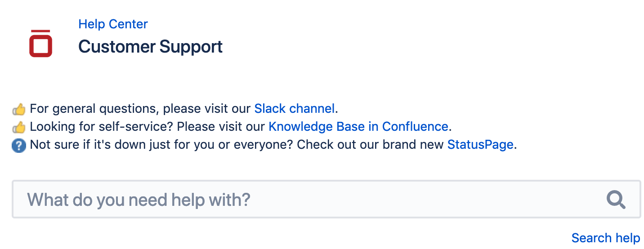
Task: Click the blue question mark icon
Action: pyautogui.click(x=19, y=145)
